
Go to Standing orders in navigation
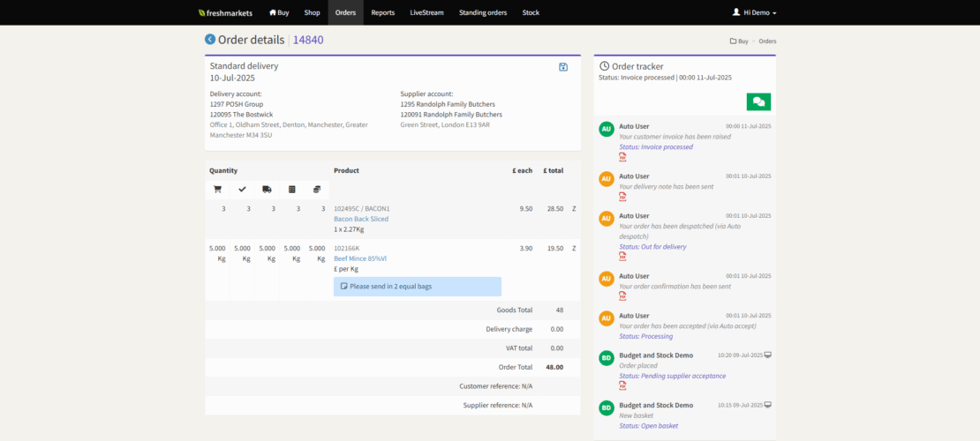(x=483, y=12)
